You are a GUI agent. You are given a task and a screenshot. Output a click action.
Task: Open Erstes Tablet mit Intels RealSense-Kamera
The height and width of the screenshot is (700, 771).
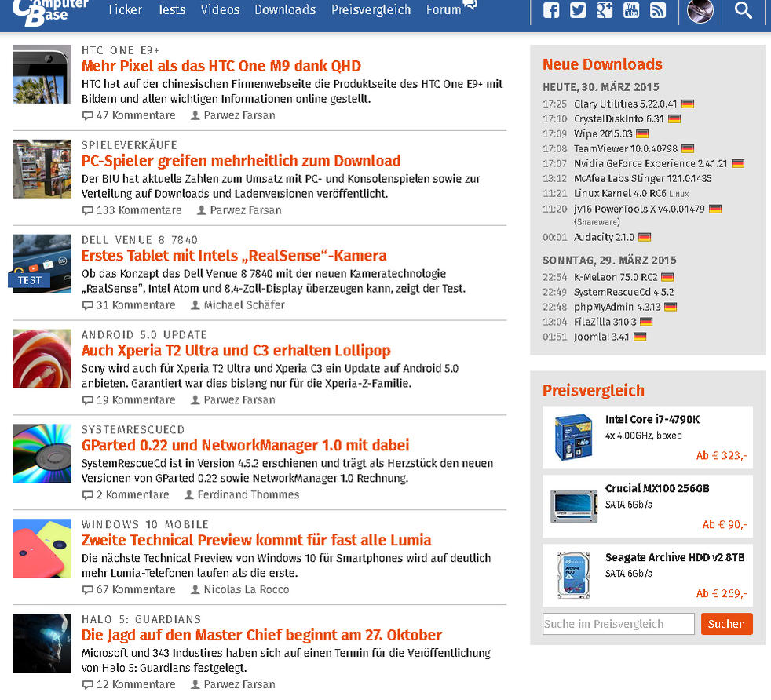point(233,256)
